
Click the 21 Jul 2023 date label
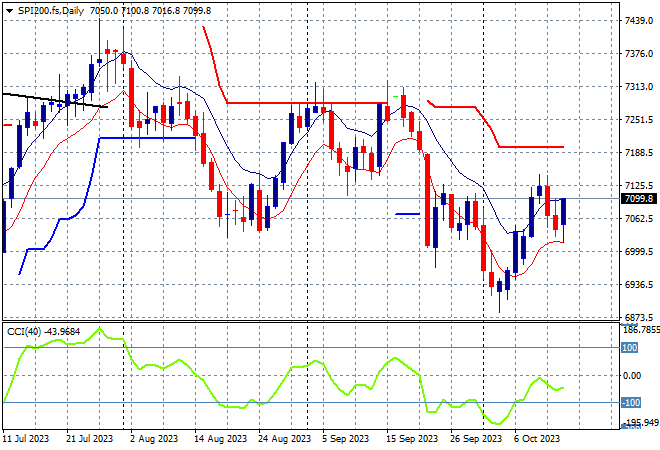89,439
